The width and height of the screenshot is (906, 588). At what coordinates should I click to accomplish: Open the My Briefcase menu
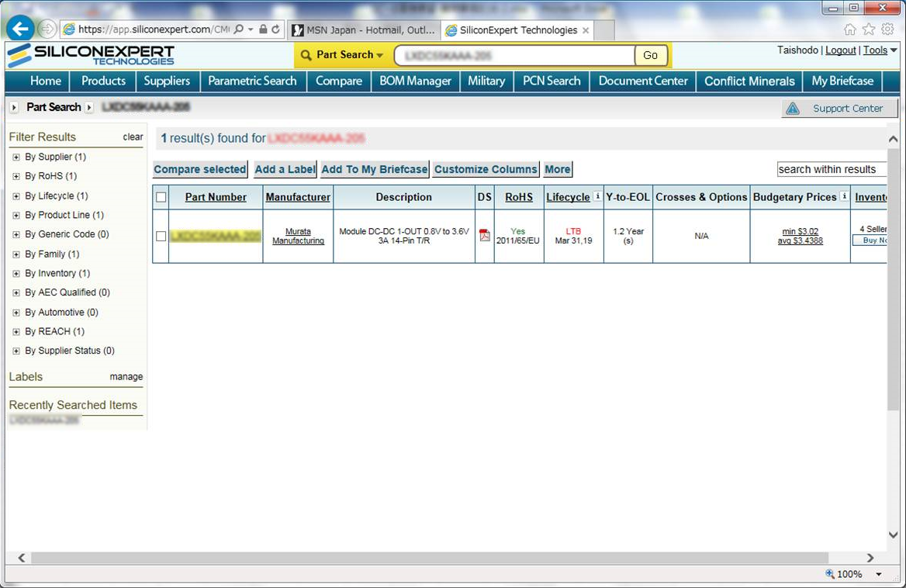click(x=842, y=81)
